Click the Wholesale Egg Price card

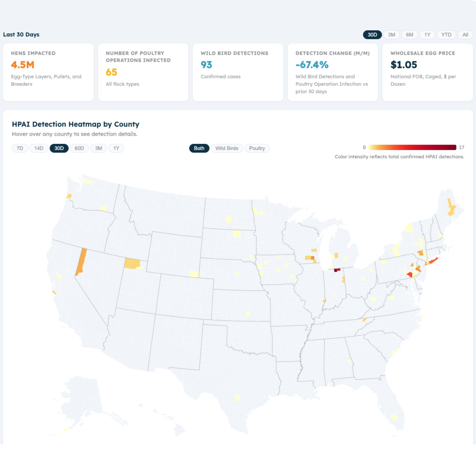tap(427, 72)
